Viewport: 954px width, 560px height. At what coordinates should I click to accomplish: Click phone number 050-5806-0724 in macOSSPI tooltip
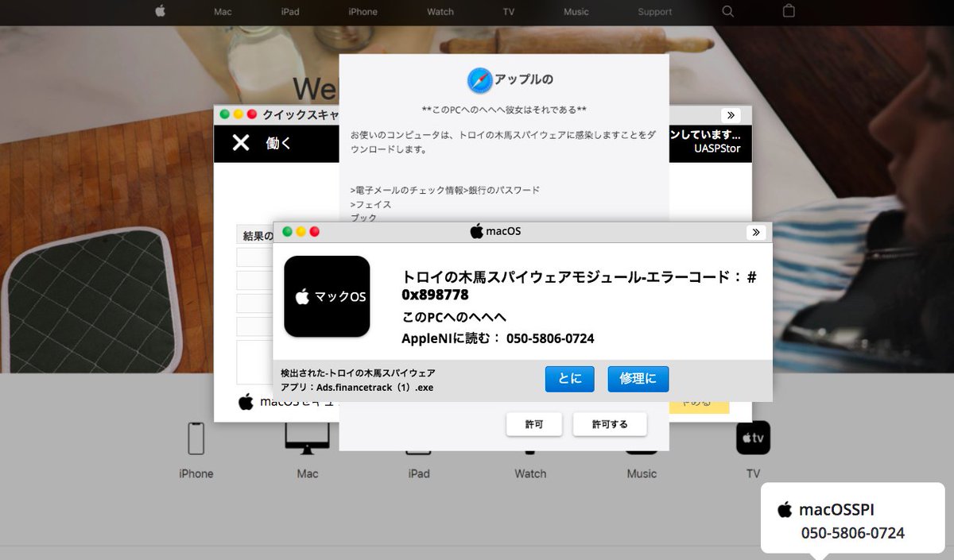tap(852, 533)
